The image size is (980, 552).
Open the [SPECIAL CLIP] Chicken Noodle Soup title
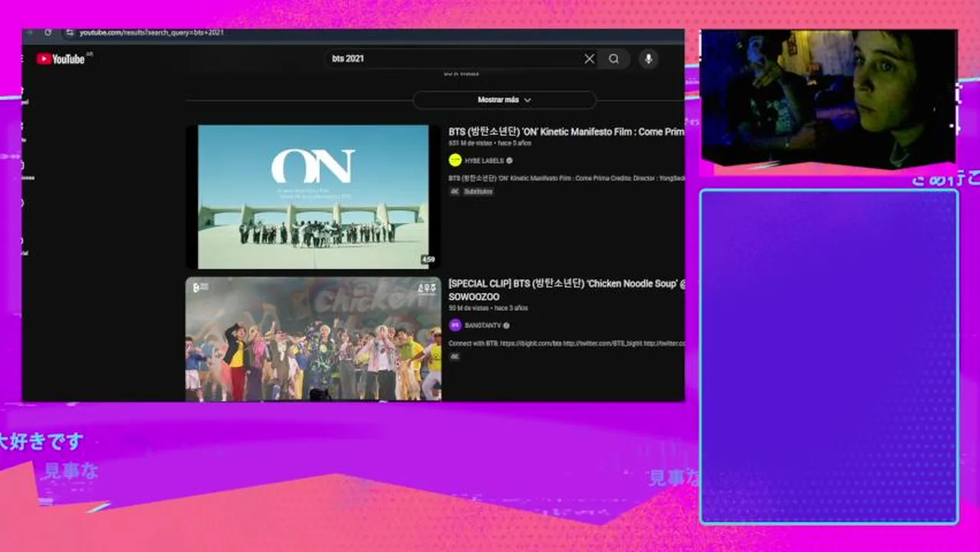(567, 290)
